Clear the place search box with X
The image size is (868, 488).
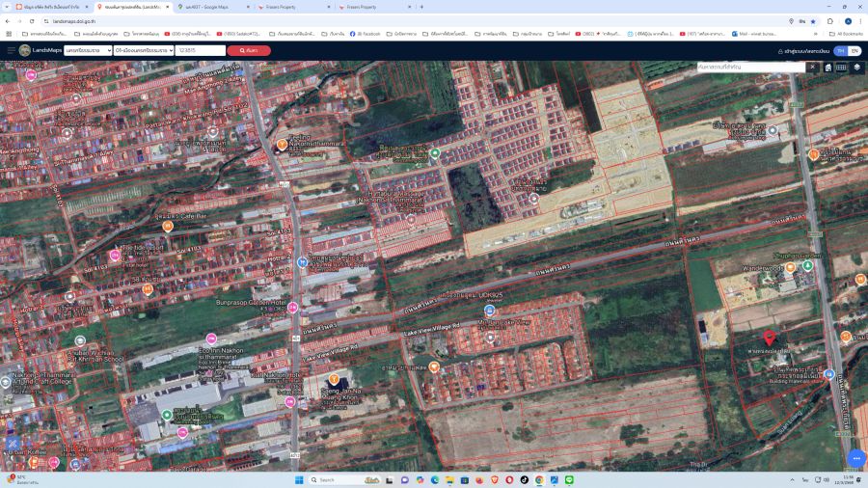click(x=812, y=68)
